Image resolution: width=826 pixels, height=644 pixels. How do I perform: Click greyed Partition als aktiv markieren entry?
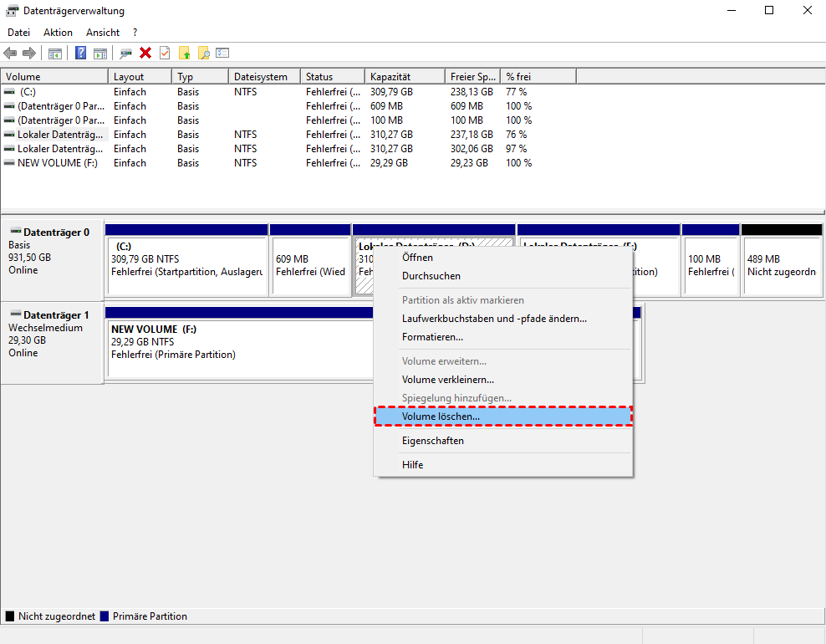503,300
